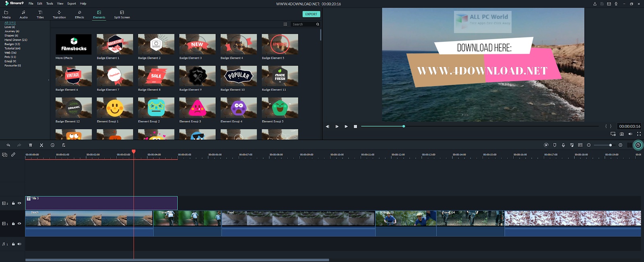Split the clip with the scissors tool
The width and height of the screenshot is (644, 262).
(x=41, y=145)
